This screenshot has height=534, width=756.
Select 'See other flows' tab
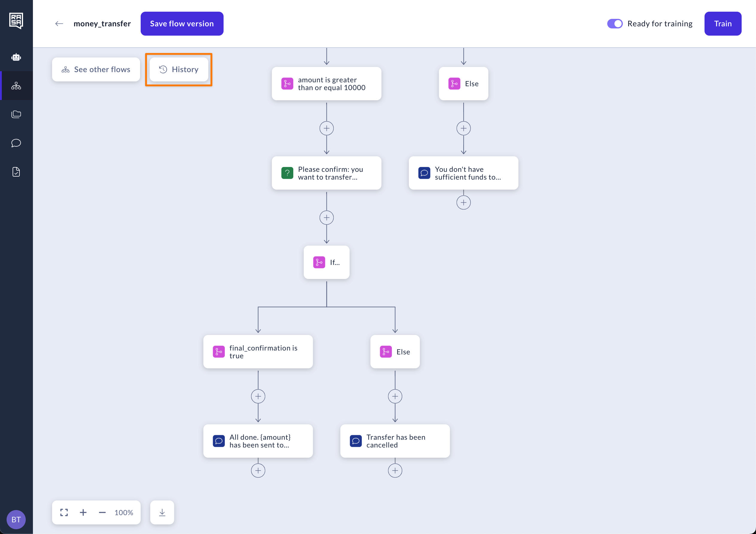coord(96,69)
